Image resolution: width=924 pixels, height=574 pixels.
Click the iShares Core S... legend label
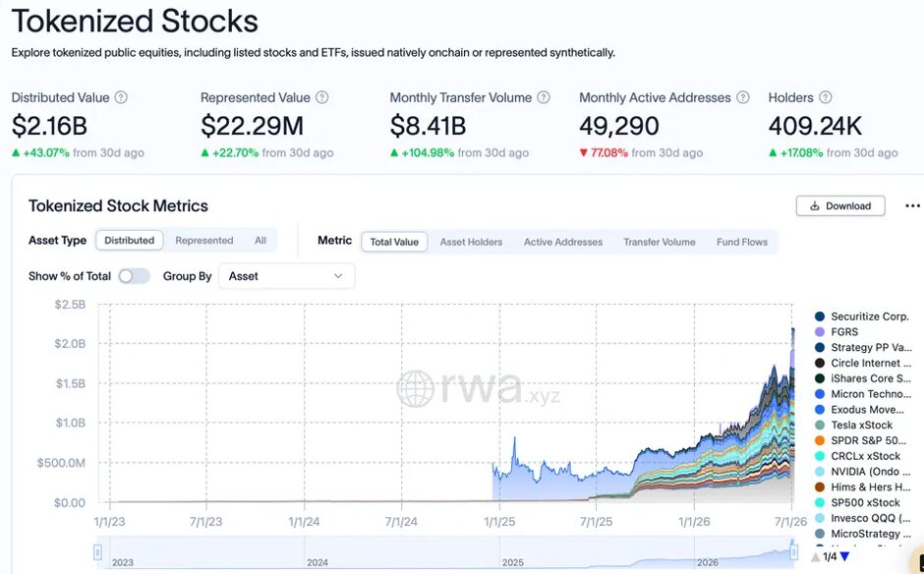871,378
